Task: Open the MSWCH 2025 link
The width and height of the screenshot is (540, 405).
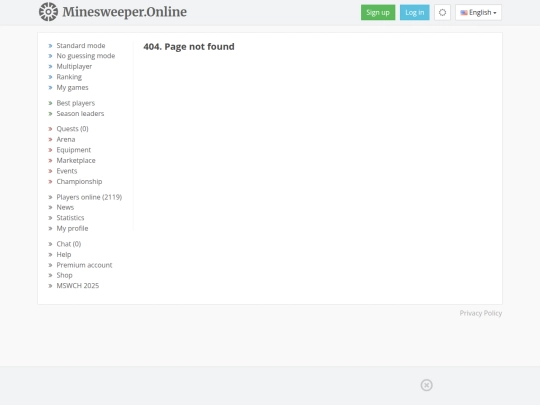Action: coord(77,285)
